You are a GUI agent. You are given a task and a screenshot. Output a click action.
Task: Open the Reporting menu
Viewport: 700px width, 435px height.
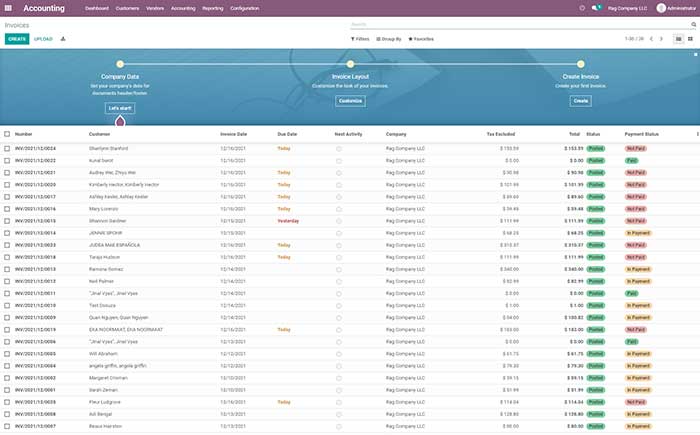point(212,8)
